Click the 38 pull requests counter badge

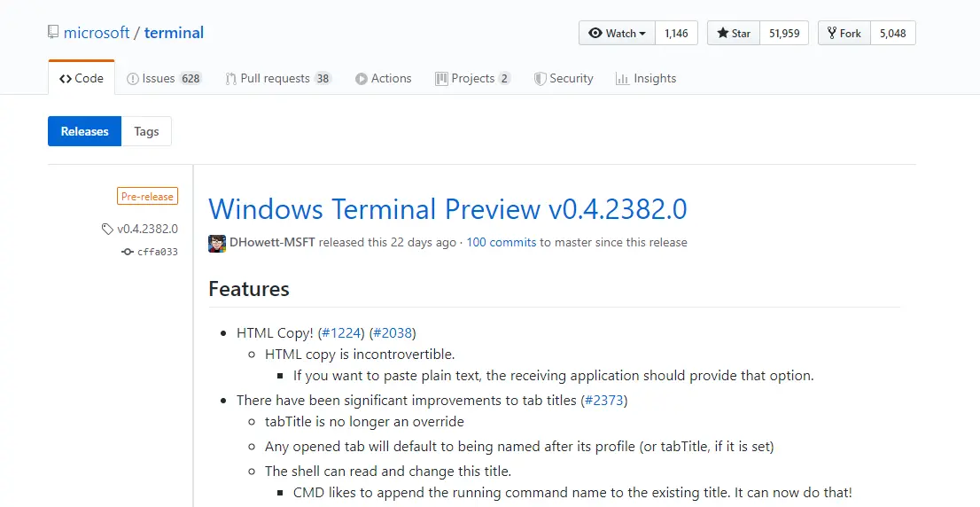tap(323, 79)
